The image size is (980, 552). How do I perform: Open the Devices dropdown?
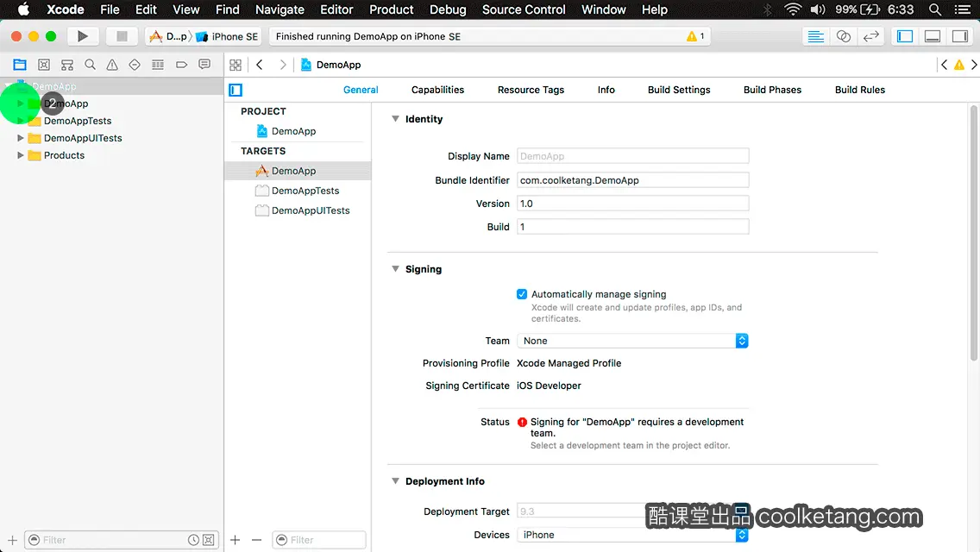click(631, 535)
